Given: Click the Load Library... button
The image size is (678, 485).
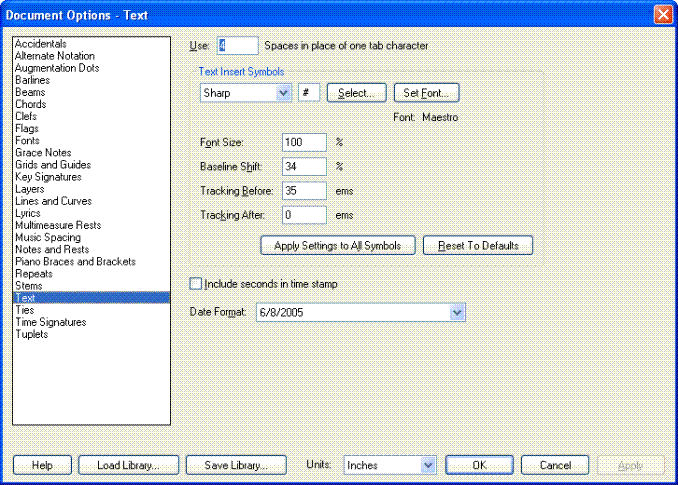Looking at the screenshot, I should click(130, 465).
